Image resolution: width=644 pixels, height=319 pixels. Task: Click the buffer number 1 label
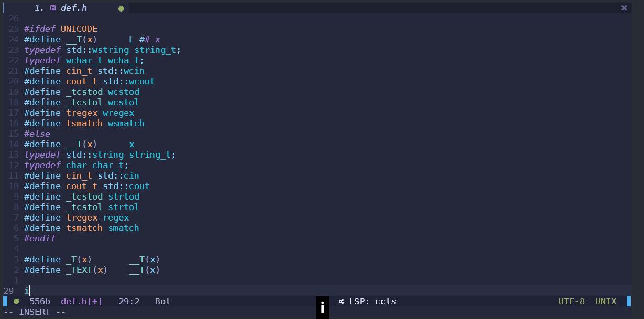point(37,8)
